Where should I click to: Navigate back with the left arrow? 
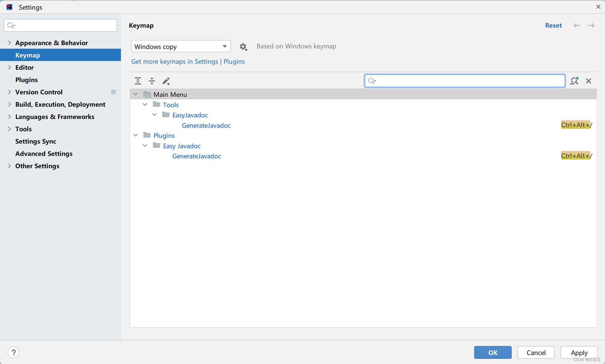(577, 25)
